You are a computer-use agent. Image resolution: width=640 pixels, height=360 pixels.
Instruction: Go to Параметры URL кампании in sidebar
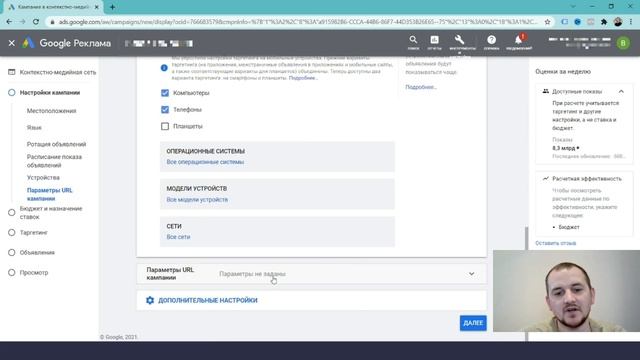click(x=49, y=194)
